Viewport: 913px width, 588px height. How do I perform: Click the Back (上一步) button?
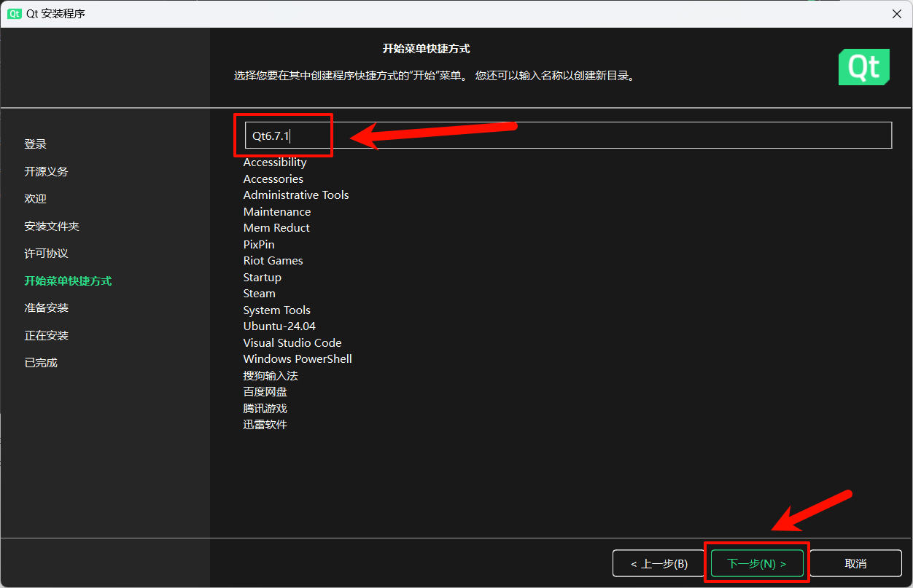click(658, 564)
